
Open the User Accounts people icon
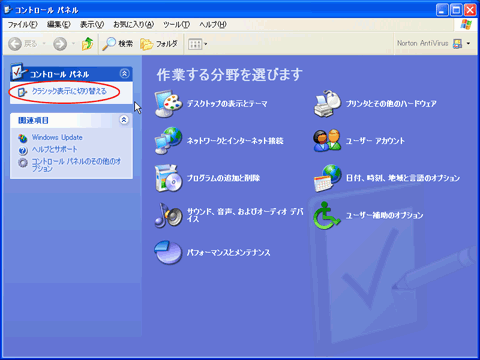pyautogui.click(x=327, y=140)
